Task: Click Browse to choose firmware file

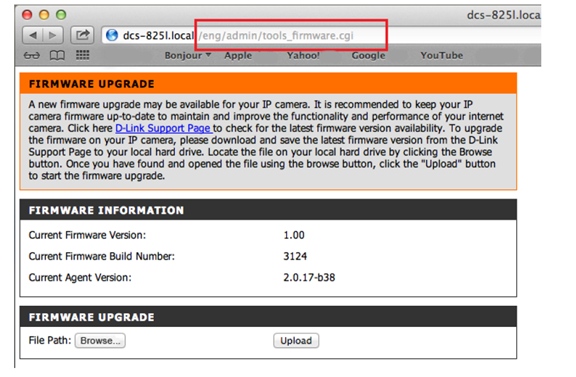Action: pyautogui.click(x=100, y=341)
